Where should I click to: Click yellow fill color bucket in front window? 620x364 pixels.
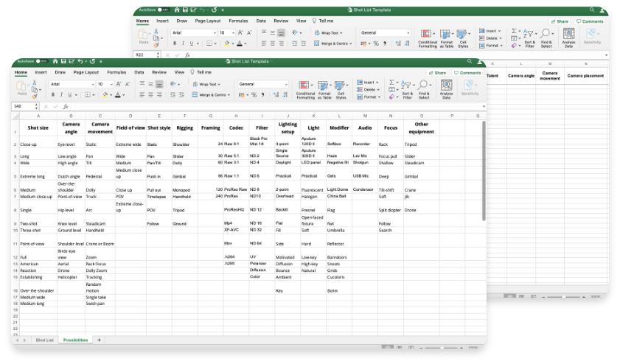(x=105, y=95)
